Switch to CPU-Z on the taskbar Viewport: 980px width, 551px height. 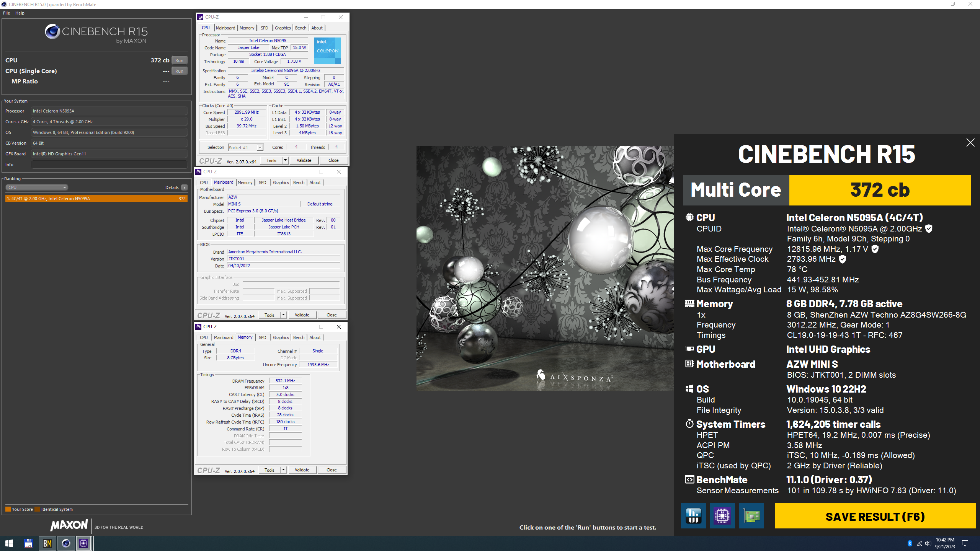(84, 543)
